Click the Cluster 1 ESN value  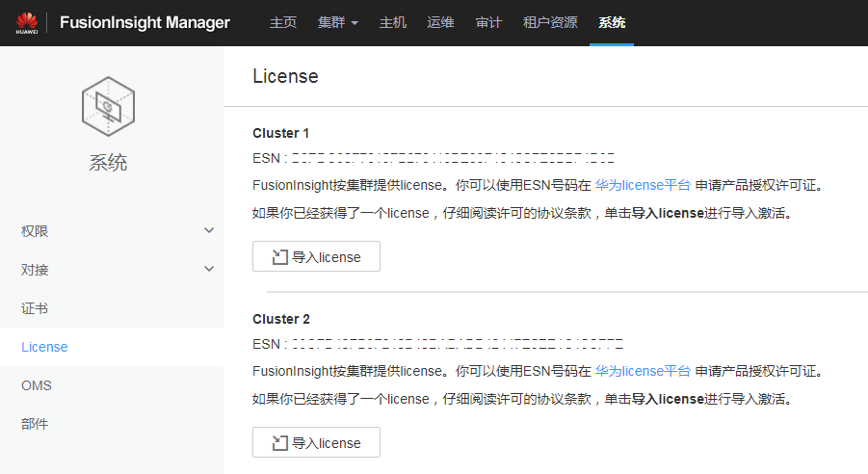(x=453, y=158)
